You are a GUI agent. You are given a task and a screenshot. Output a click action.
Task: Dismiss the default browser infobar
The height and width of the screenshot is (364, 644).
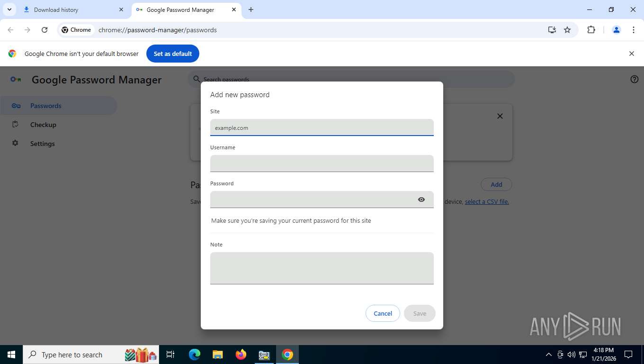631,54
